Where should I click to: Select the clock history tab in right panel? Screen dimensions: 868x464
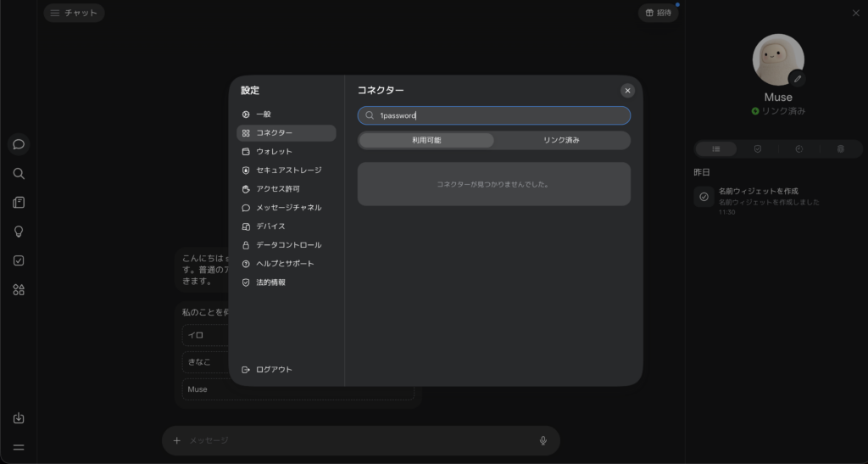pos(798,149)
